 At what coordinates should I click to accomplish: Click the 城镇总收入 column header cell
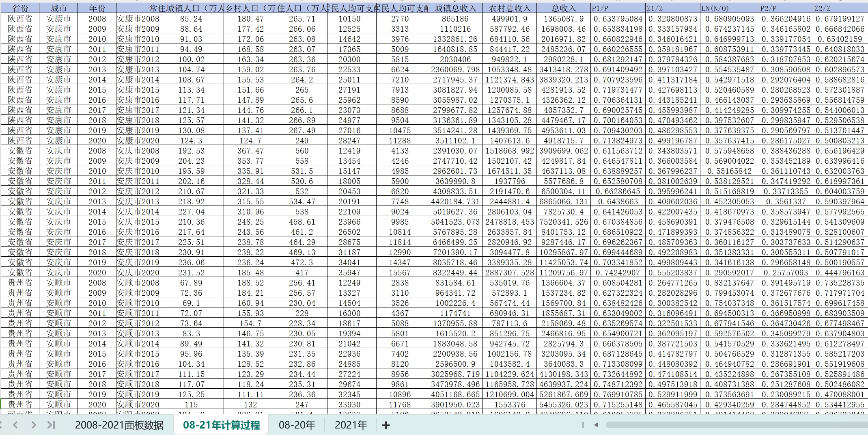pyautogui.click(x=455, y=8)
